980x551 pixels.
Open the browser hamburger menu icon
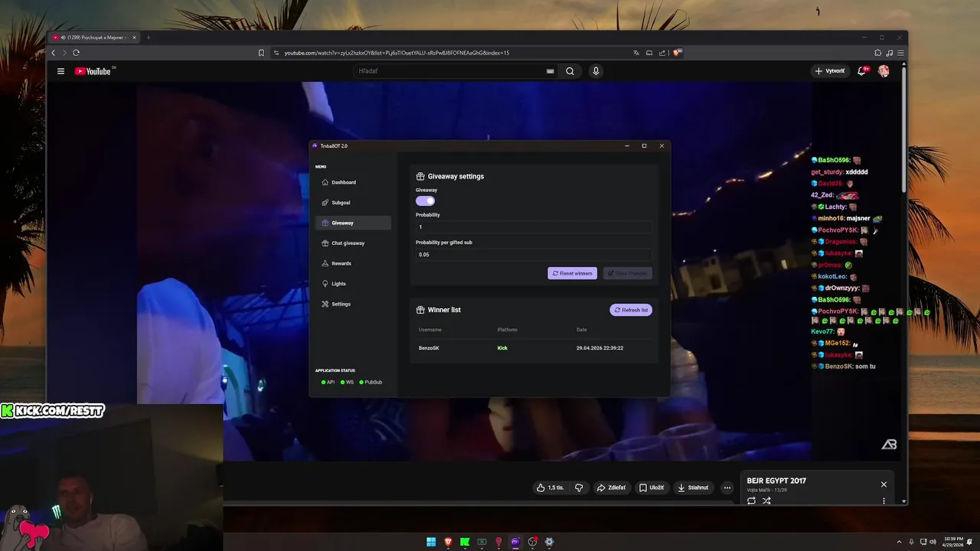coord(901,53)
